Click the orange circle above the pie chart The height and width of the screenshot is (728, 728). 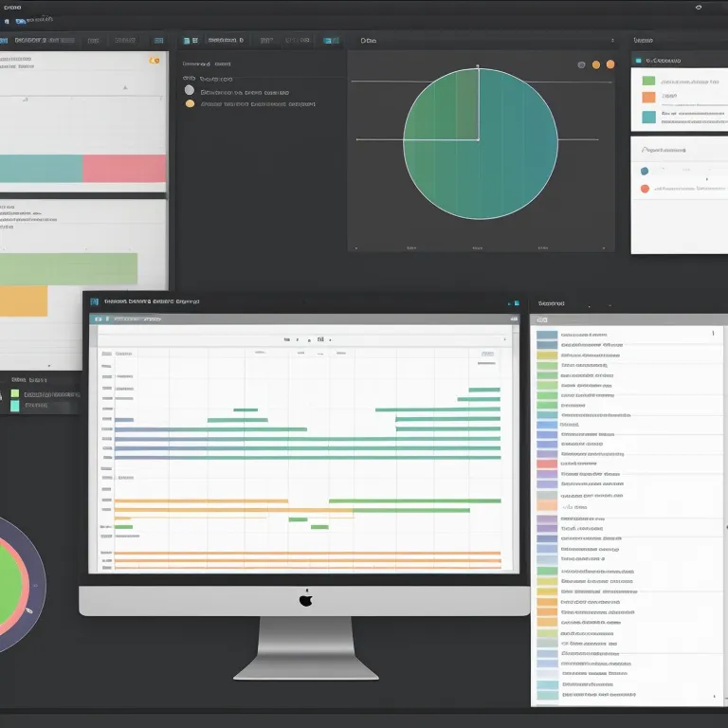pyautogui.click(x=596, y=64)
